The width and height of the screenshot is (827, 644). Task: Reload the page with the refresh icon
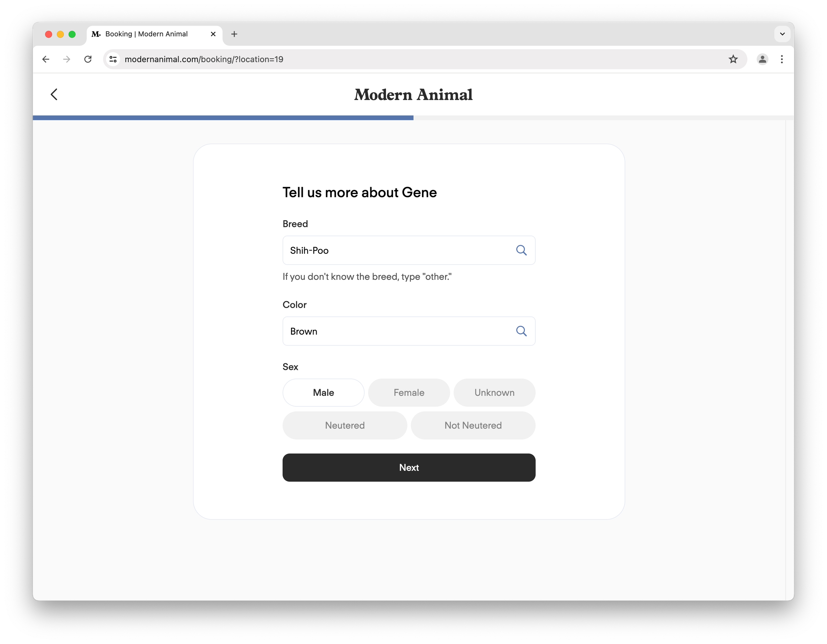coord(88,59)
